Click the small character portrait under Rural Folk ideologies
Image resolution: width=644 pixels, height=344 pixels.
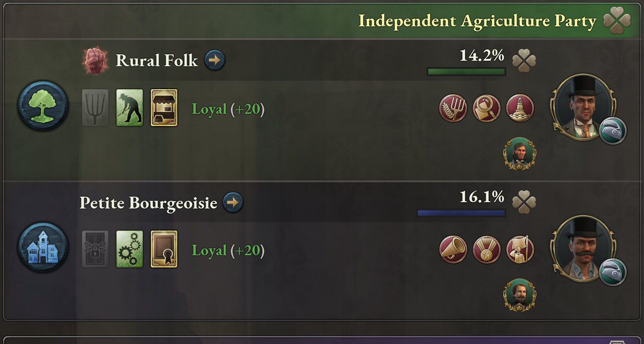520,154
